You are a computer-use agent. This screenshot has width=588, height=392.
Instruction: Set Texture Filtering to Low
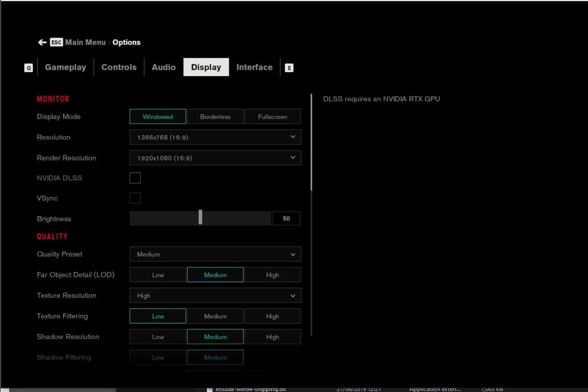[158, 316]
